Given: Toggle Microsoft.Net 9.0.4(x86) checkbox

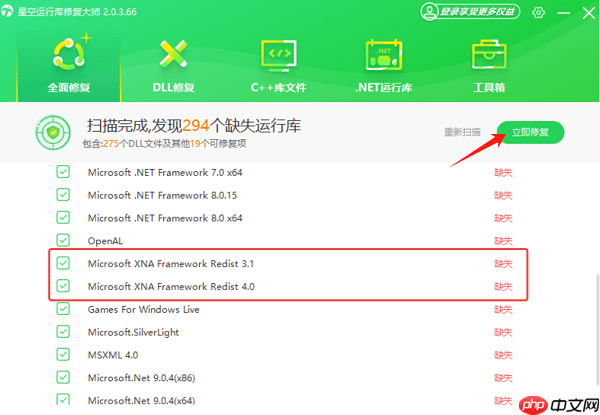Looking at the screenshot, I should click(63, 378).
